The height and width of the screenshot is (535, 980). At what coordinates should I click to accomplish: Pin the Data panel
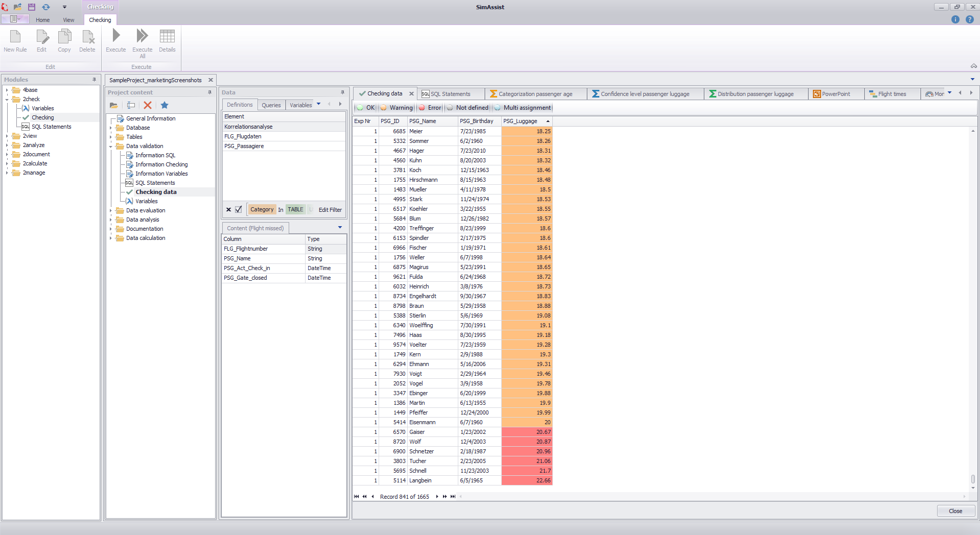point(342,92)
